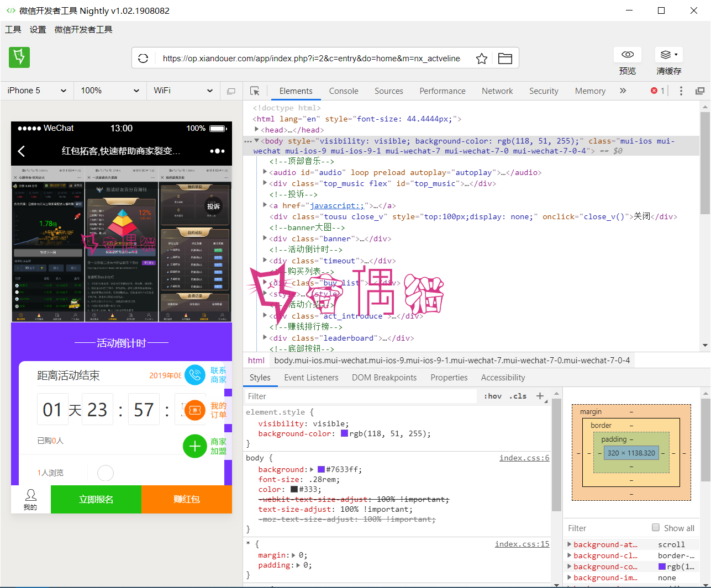The height and width of the screenshot is (588, 711).
Task: Follow the javascript:; href link
Action: pyautogui.click(x=337, y=205)
